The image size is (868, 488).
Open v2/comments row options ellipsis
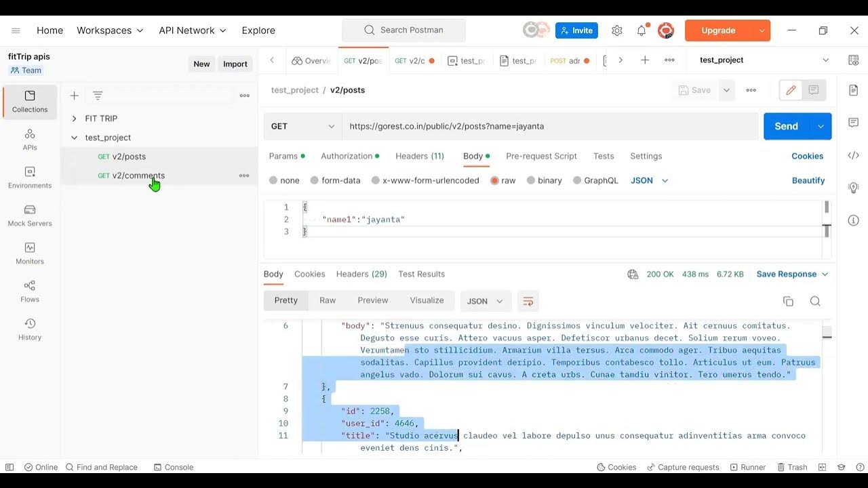[x=244, y=176]
